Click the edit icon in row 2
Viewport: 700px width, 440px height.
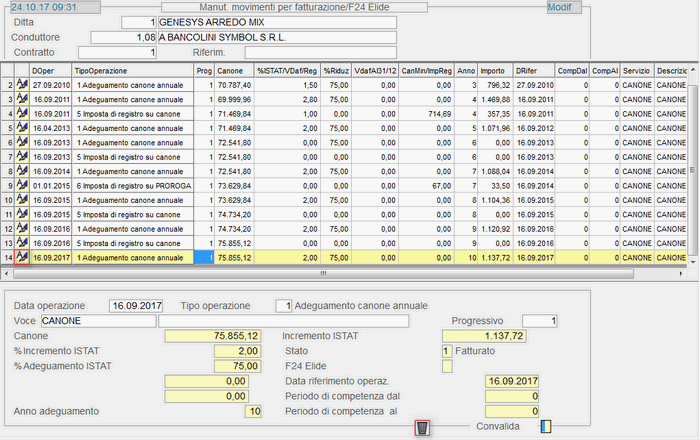click(x=22, y=84)
